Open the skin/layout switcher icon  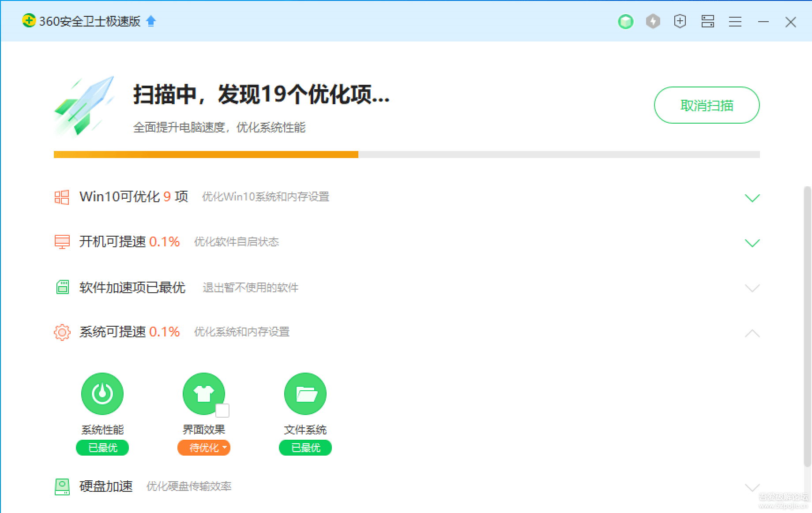[x=707, y=21]
